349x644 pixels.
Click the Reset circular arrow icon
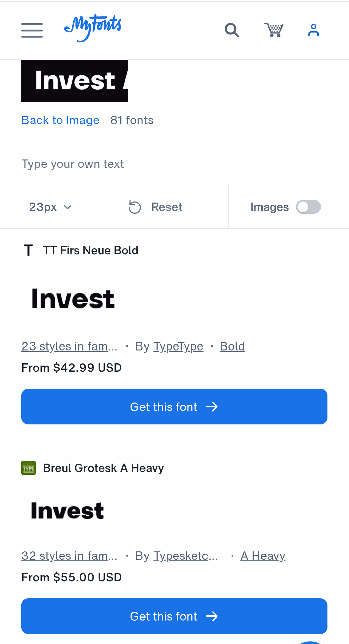pos(135,207)
